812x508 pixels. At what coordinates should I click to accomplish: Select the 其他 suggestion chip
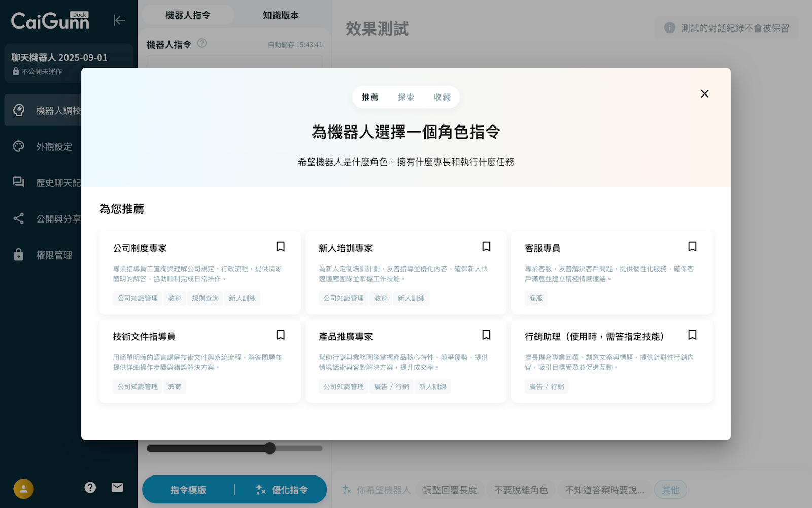pyautogui.click(x=670, y=490)
